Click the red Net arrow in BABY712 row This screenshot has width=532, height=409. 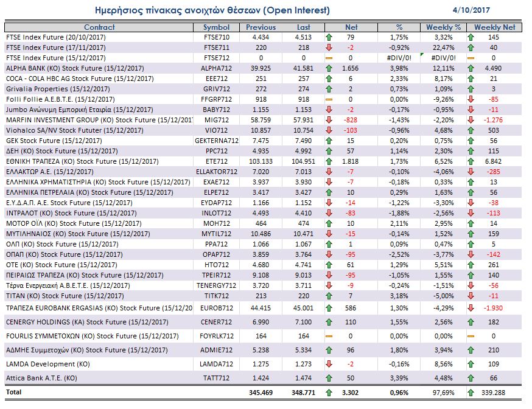(x=329, y=110)
